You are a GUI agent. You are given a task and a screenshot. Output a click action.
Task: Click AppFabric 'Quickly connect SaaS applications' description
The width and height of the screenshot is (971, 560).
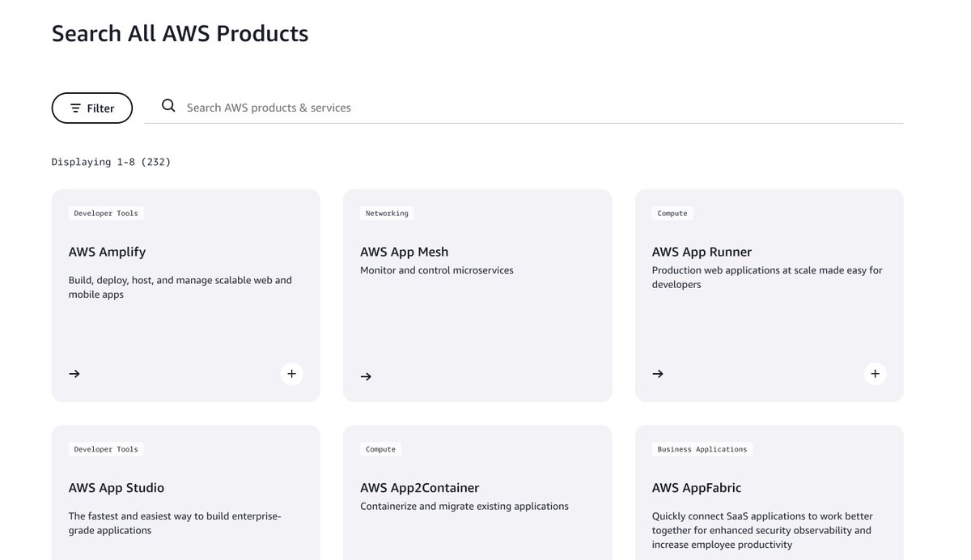click(762, 531)
